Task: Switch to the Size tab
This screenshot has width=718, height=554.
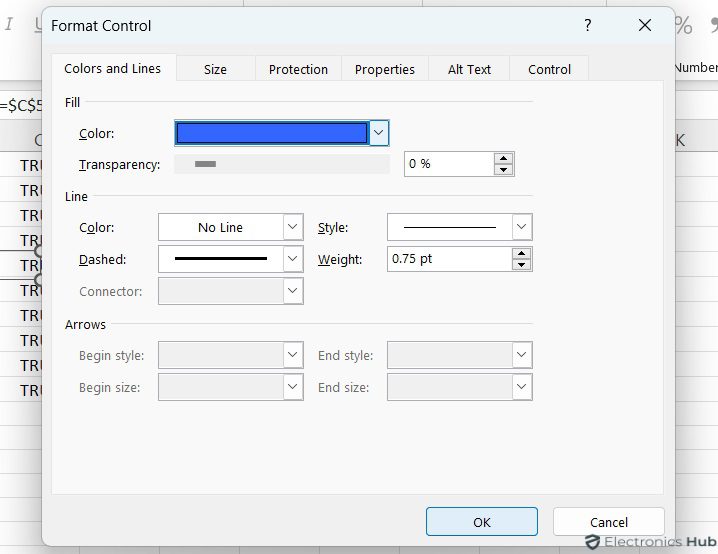Action: [215, 69]
